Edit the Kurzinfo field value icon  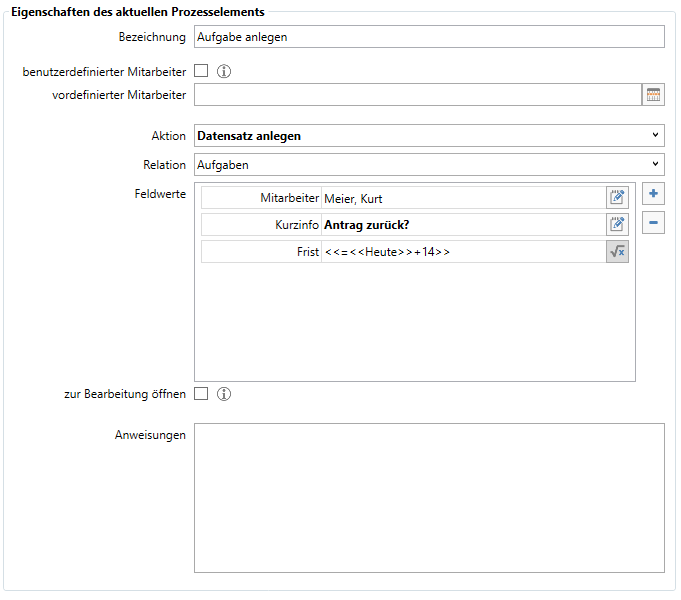(617, 225)
